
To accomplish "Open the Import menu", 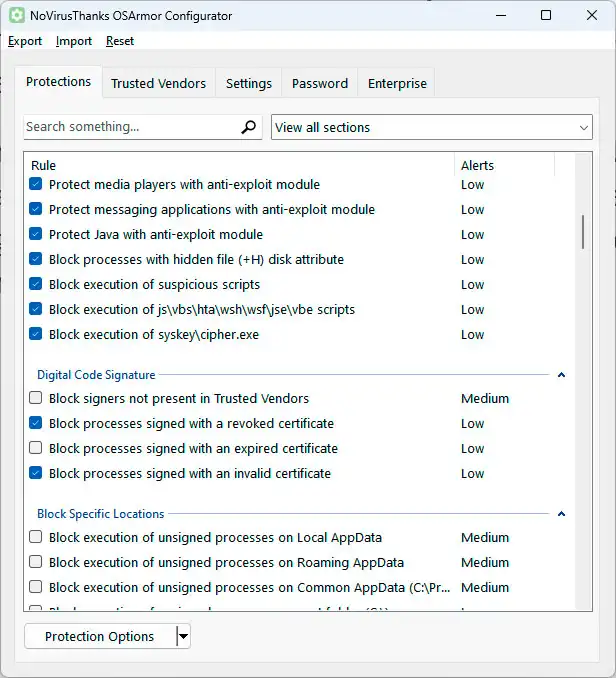I will (74, 41).
